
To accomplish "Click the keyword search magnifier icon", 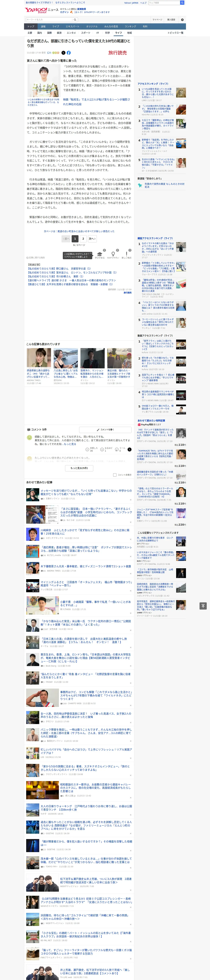I will click(75, 19).
